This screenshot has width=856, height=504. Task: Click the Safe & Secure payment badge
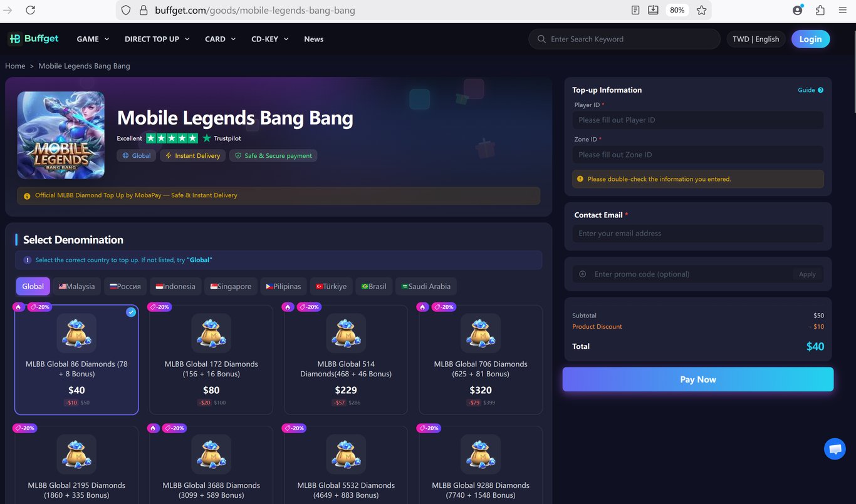(x=273, y=155)
